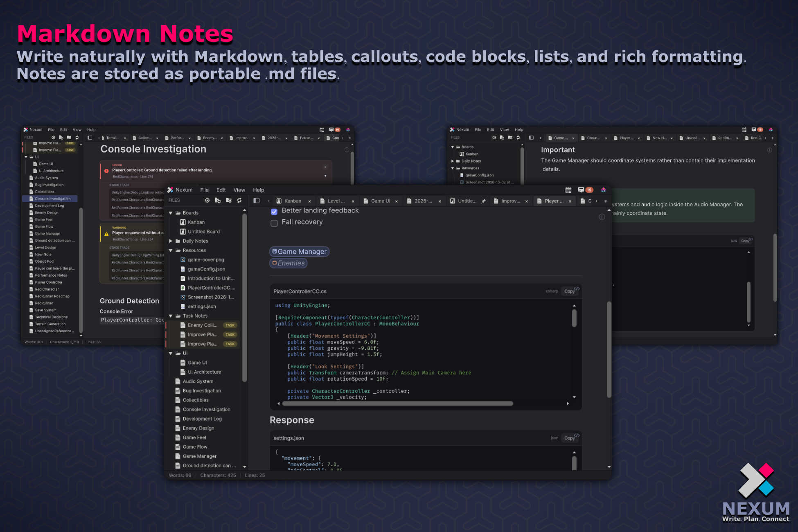Click the locate-file target icon in front window's Files panel

pyautogui.click(x=207, y=201)
